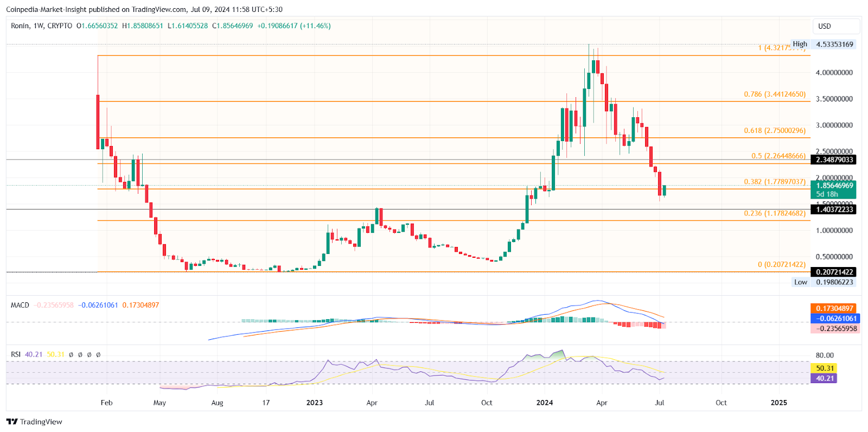This screenshot has height=432, width=868.
Task: Click the 2023 label on time axis
Action: pos(315,403)
